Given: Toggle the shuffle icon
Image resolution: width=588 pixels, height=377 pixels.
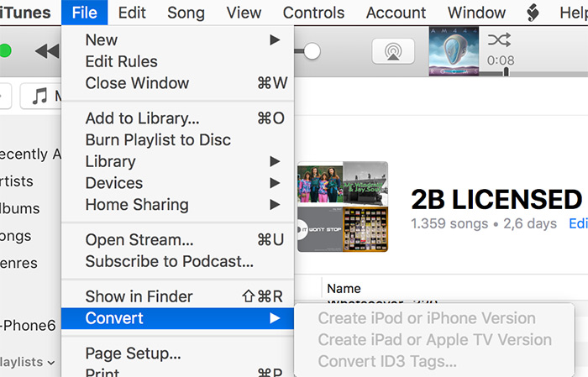Looking at the screenshot, I should click(499, 39).
